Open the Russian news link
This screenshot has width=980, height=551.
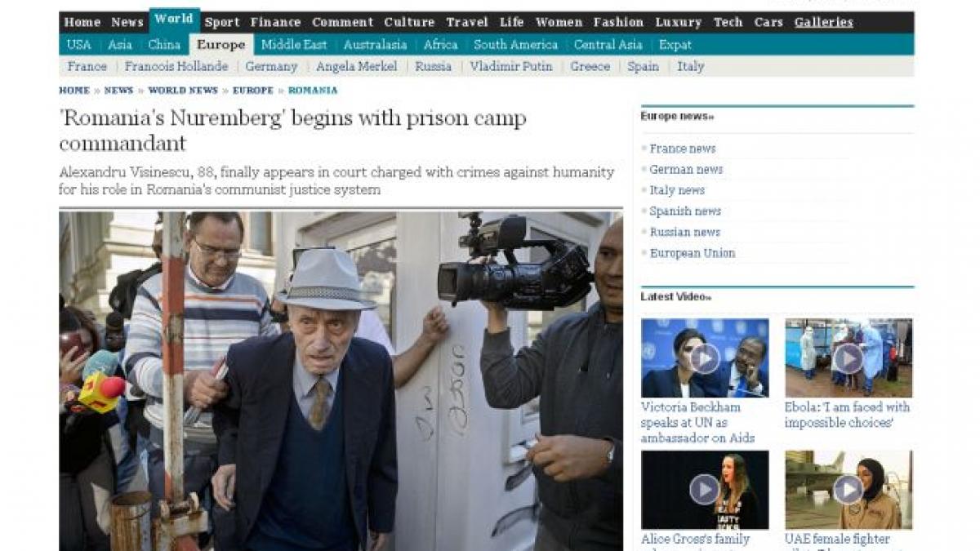pos(686,232)
